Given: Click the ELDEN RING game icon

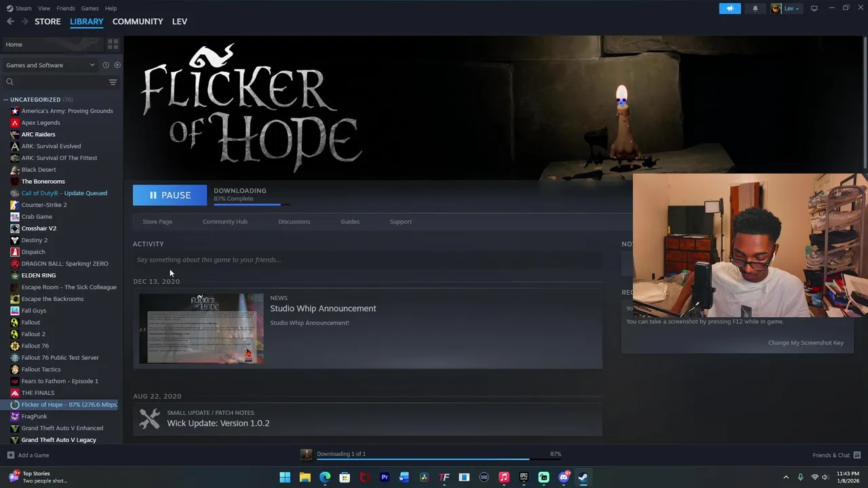Looking at the screenshot, I should [15, 275].
